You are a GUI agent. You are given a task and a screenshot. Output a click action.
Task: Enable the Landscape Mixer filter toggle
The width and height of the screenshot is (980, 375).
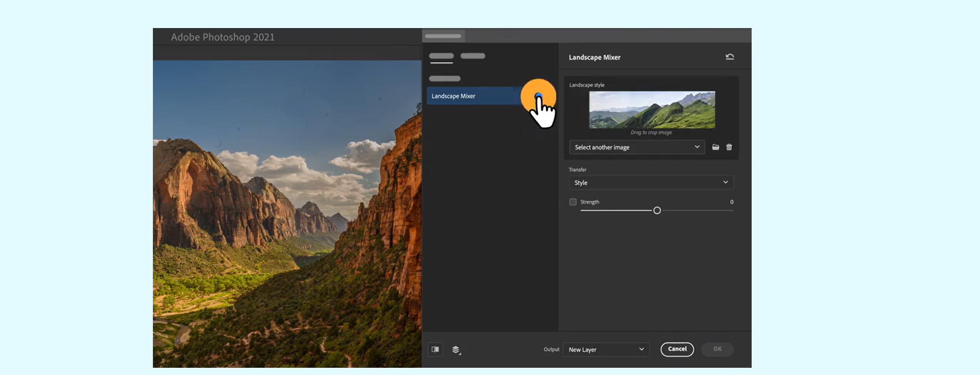tap(539, 96)
